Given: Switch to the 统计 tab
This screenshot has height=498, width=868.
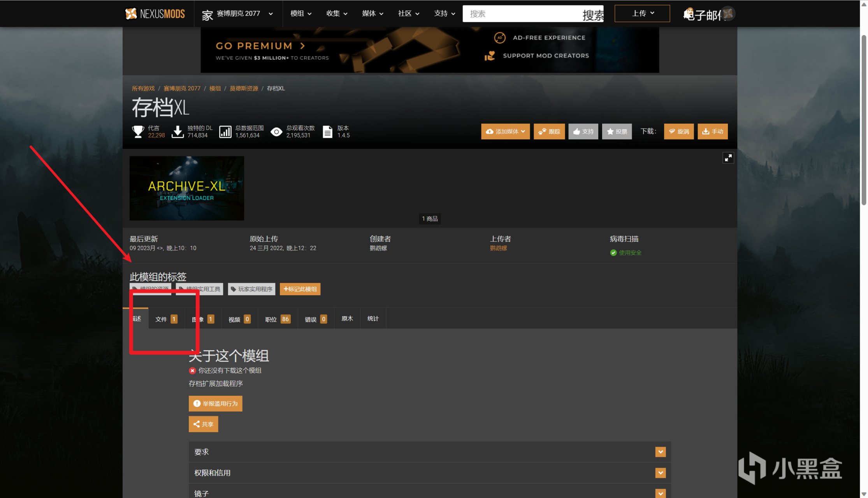Looking at the screenshot, I should tap(373, 319).
